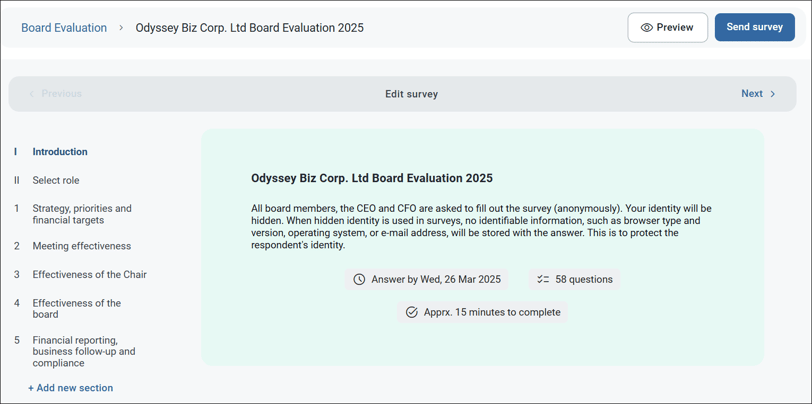Viewport: 812px width, 404px height.
Task: Go back with Previous
Action: coord(55,94)
